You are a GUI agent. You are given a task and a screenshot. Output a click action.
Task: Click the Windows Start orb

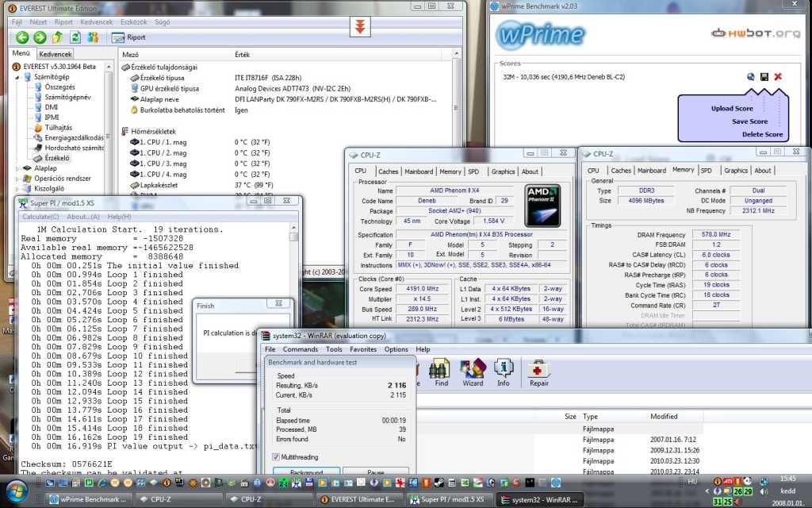[x=17, y=492]
